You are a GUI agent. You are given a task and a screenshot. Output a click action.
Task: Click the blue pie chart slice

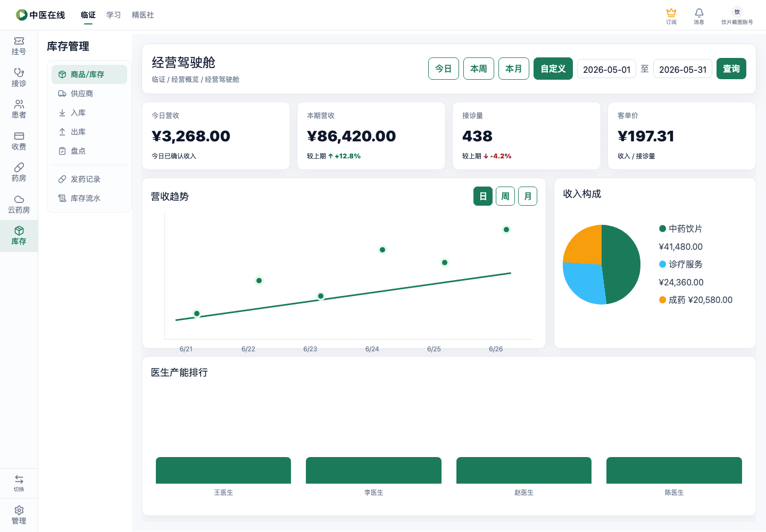[x=585, y=282]
